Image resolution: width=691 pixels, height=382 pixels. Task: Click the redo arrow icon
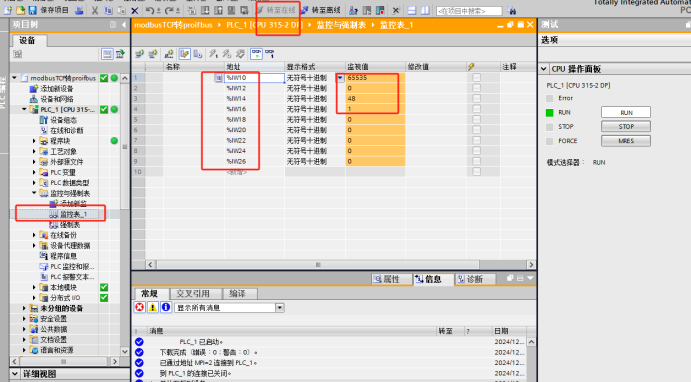[169, 10]
